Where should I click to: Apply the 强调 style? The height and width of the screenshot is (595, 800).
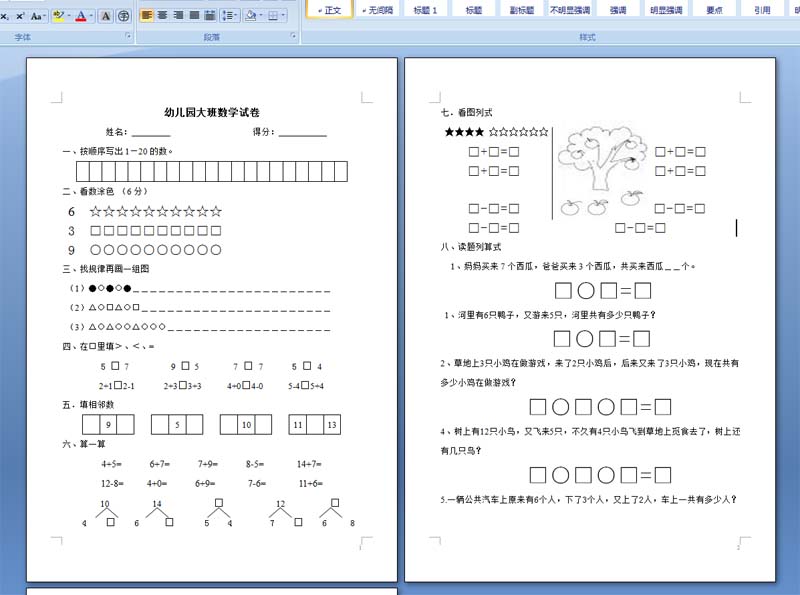pyautogui.click(x=618, y=9)
